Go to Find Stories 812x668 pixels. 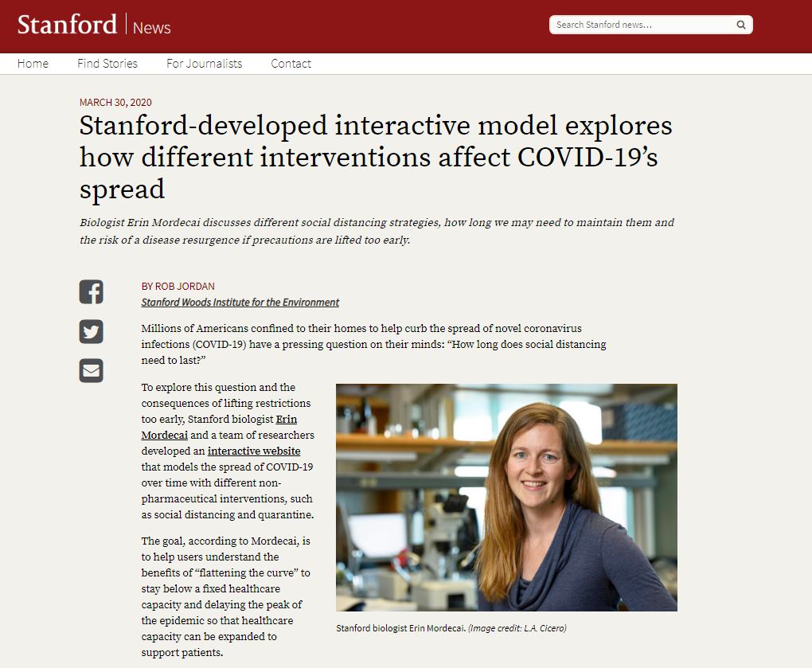(x=107, y=64)
